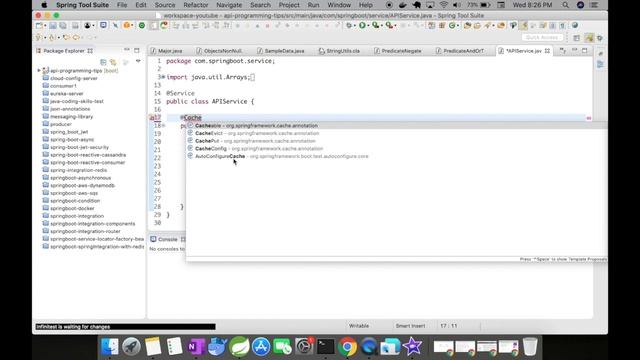The image size is (640, 360).
Task: Click the Save toolbar icon
Action: pyautogui.click(x=53, y=26)
